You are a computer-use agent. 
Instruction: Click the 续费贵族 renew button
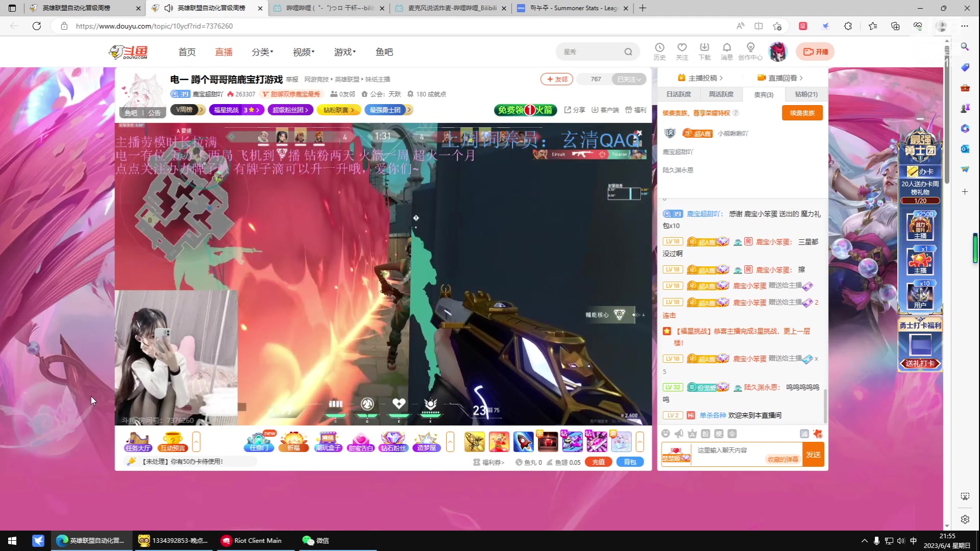(x=802, y=113)
